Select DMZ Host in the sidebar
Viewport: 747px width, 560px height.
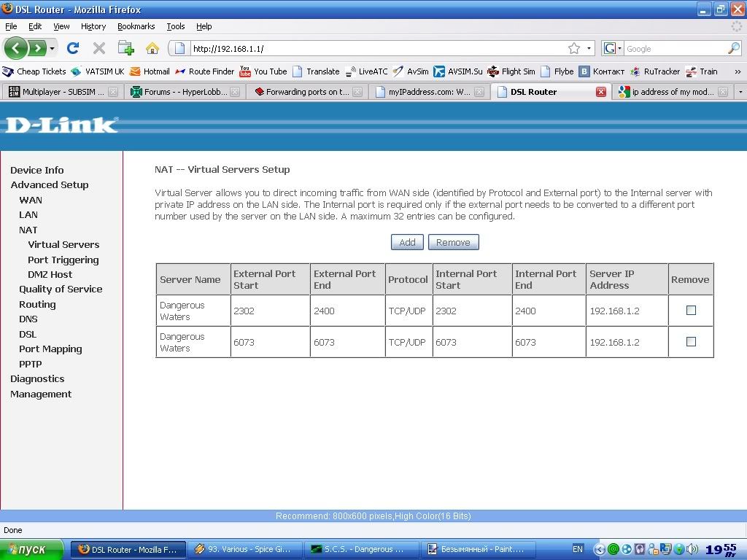[50, 274]
